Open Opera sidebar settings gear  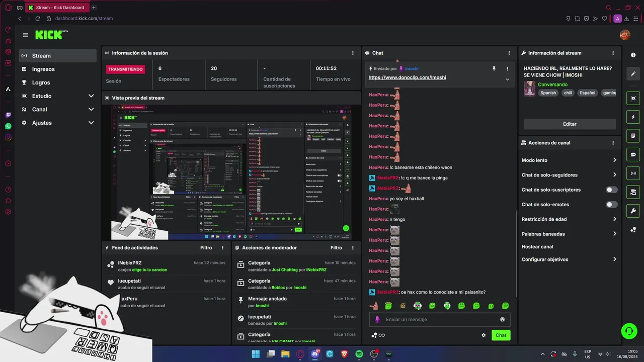coord(8,212)
